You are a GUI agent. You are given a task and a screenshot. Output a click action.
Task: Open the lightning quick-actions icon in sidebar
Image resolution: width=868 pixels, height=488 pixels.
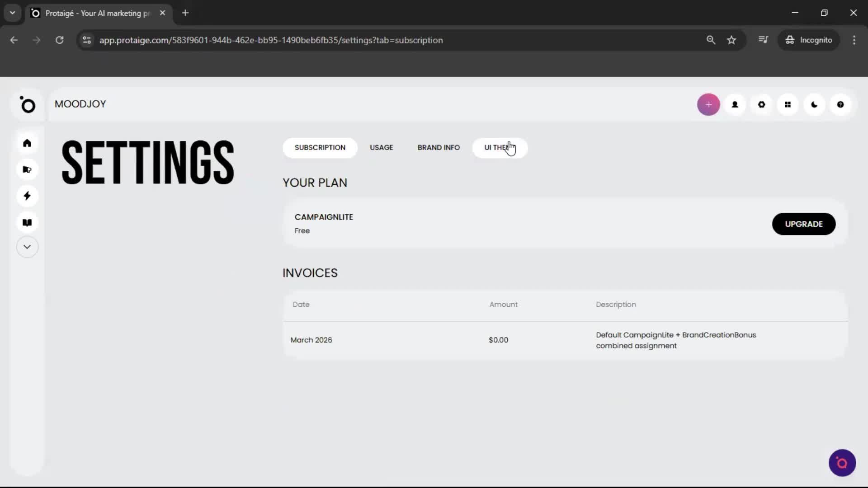[27, 196]
